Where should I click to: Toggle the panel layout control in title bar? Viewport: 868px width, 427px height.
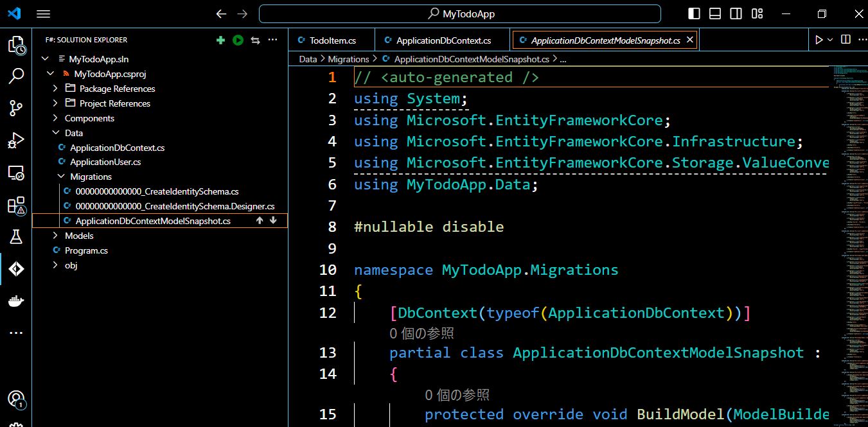point(714,13)
